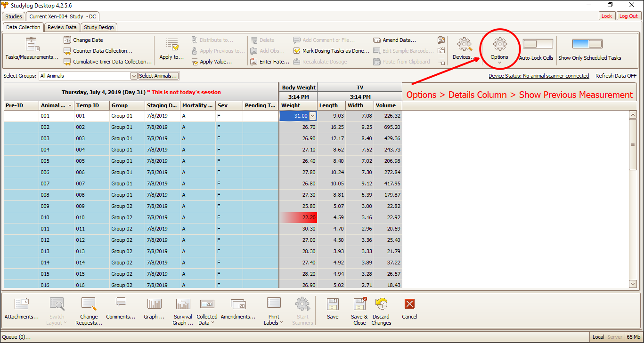Toggle the Auto-Lock Cells switch
This screenshot has width=644, height=343.
click(538, 44)
